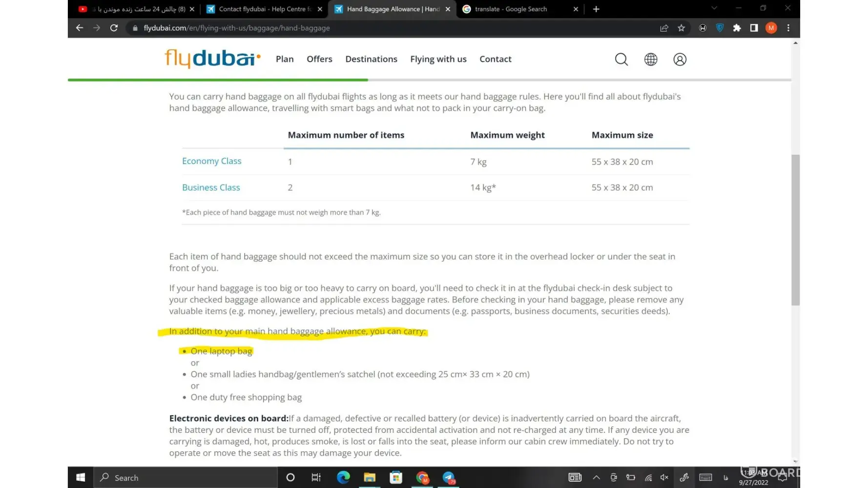This screenshot has width=868, height=488.
Task: Launch Microsoft Edge from the taskbar
Action: coord(343,477)
